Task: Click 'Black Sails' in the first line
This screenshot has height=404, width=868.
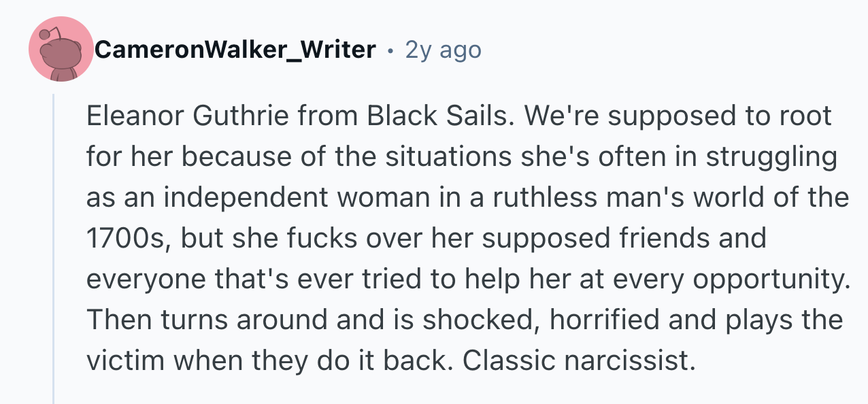Action: pos(437,116)
